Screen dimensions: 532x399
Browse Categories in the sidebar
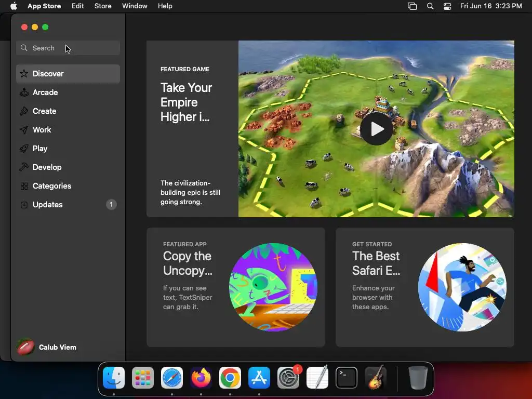pos(68,186)
